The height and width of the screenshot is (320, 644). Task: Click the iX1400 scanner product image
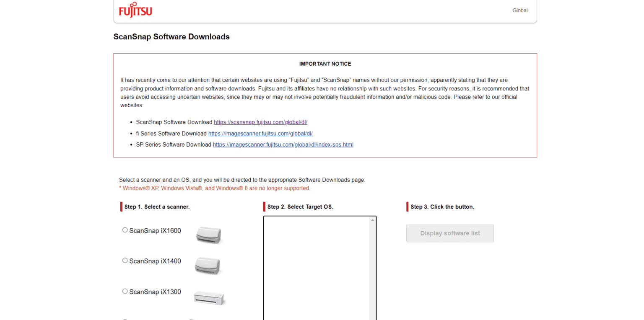coord(208,266)
